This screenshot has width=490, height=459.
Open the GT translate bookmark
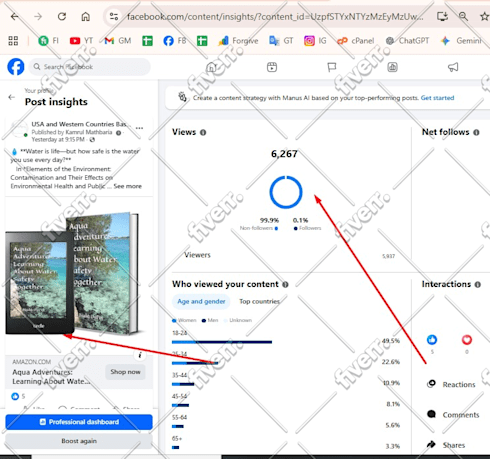[281, 41]
